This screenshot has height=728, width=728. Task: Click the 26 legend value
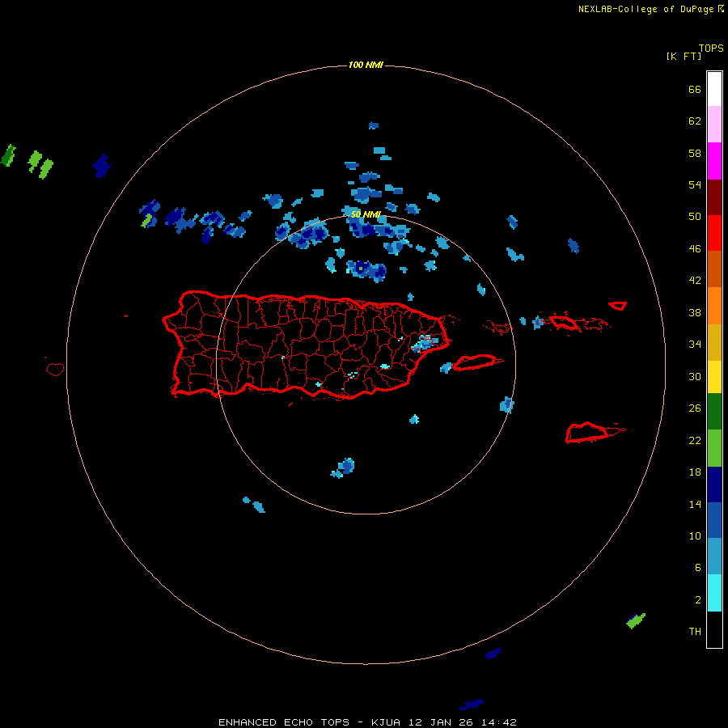pyautogui.click(x=695, y=408)
